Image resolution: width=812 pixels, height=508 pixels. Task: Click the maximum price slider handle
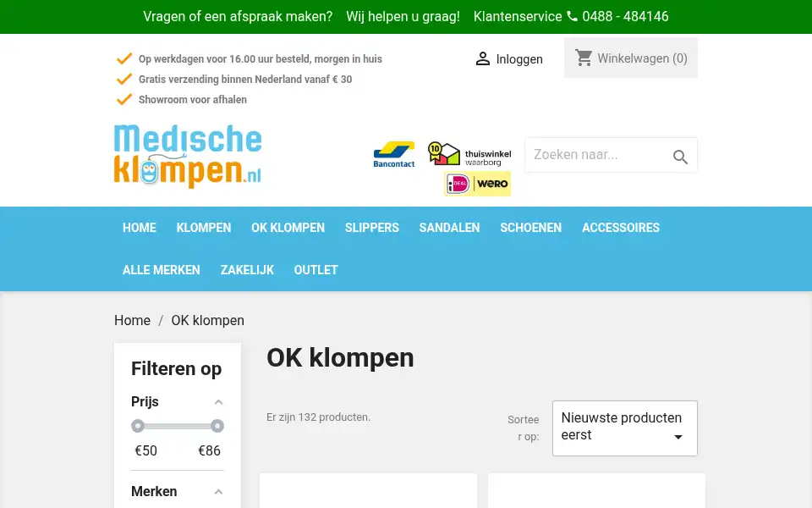coord(217,426)
